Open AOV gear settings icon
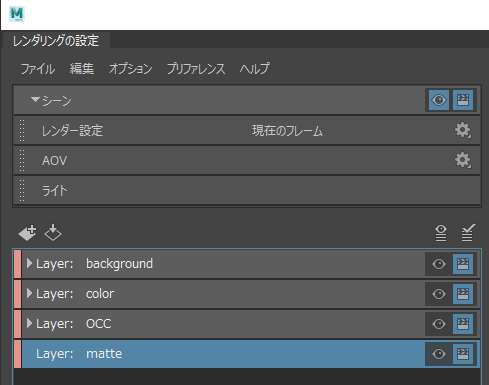The height and width of the screenshot is (385, 489). tap(463, 160)
